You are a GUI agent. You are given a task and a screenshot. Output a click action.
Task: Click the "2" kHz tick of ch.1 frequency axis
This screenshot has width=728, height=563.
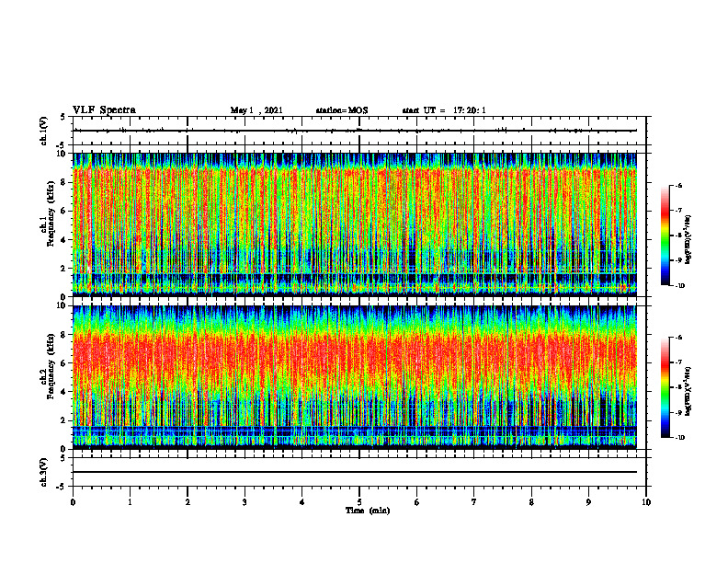(x=64, y=269)
